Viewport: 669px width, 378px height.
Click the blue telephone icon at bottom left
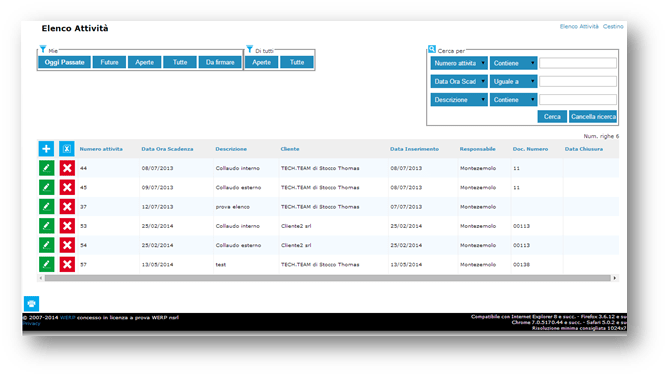pos(32,304)
